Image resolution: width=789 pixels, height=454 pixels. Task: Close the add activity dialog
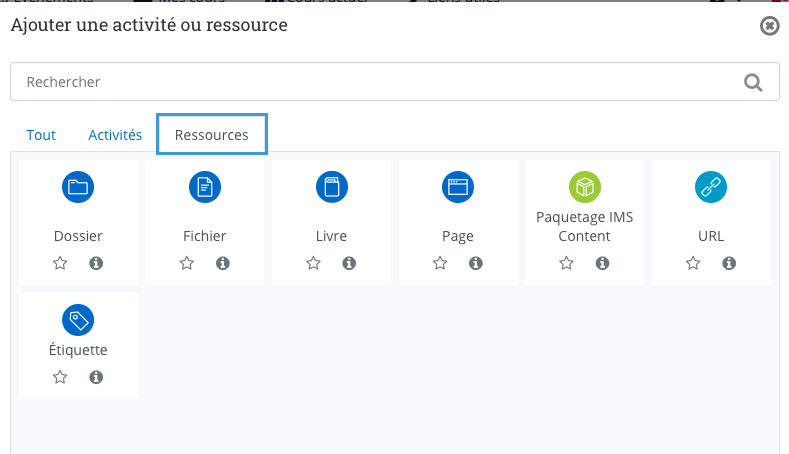pyautogui.click(x=769, y=26)
